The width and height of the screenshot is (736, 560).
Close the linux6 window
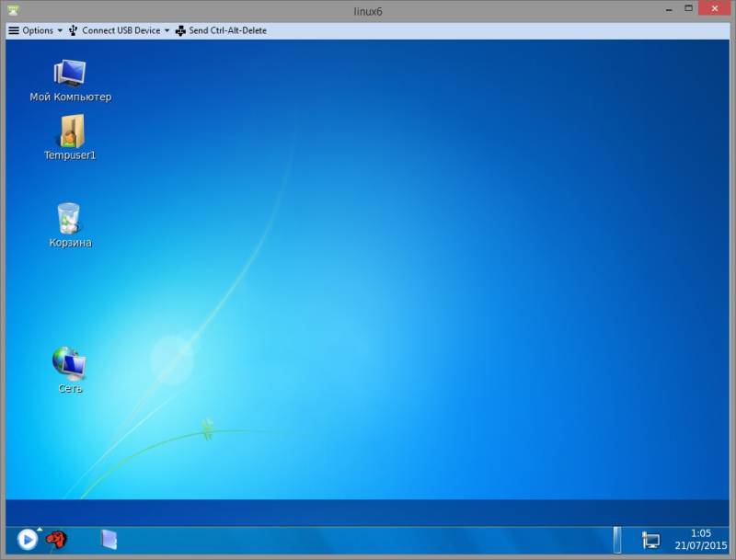click(715, 8)
